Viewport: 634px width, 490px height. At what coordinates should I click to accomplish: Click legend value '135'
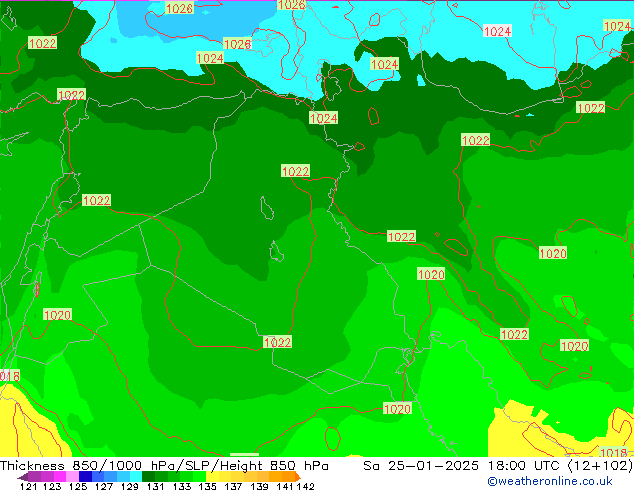207,486
